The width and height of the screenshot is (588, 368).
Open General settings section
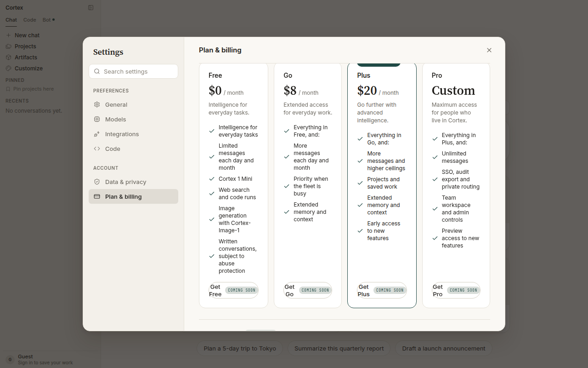pyautogui.click(x=133, y=104)
